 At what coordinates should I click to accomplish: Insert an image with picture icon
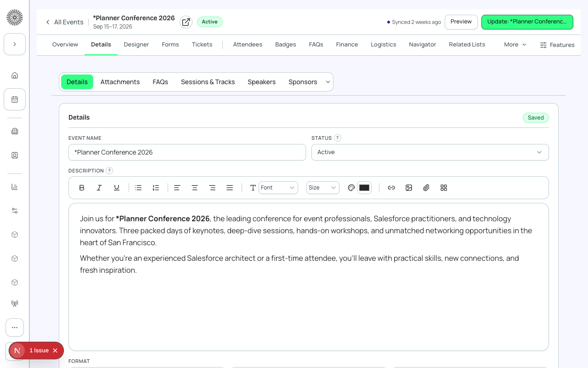(x=409, y=188)
